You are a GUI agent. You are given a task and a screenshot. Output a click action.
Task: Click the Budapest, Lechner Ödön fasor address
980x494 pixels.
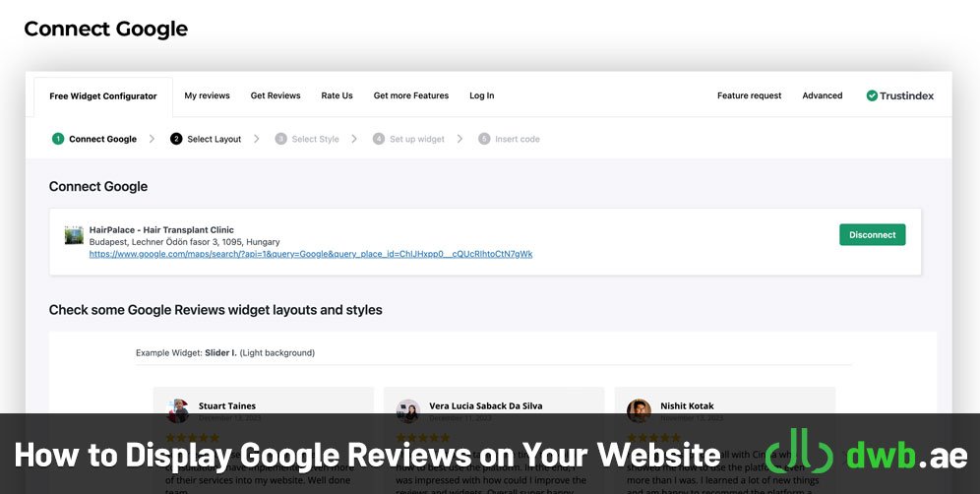[184, 241]
